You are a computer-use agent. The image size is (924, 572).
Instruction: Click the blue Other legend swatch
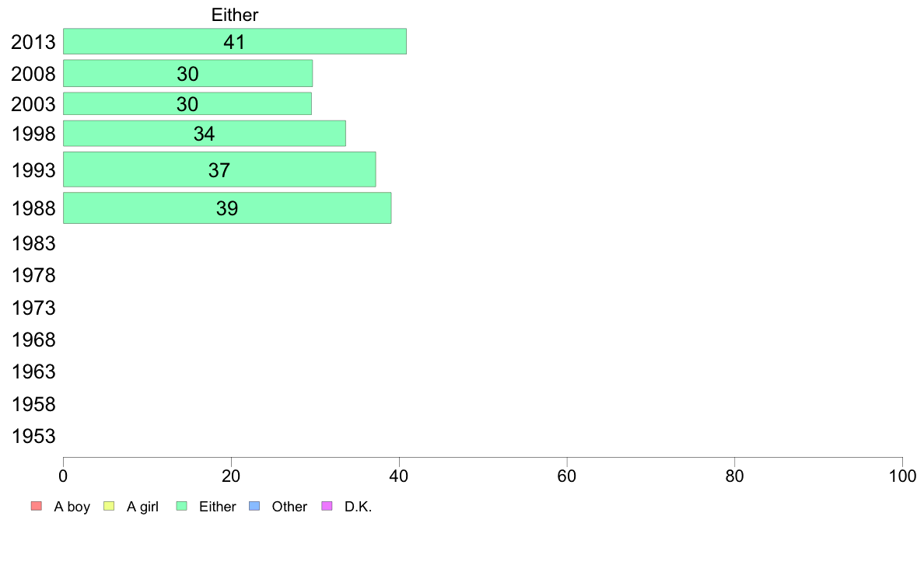point(254,506)
